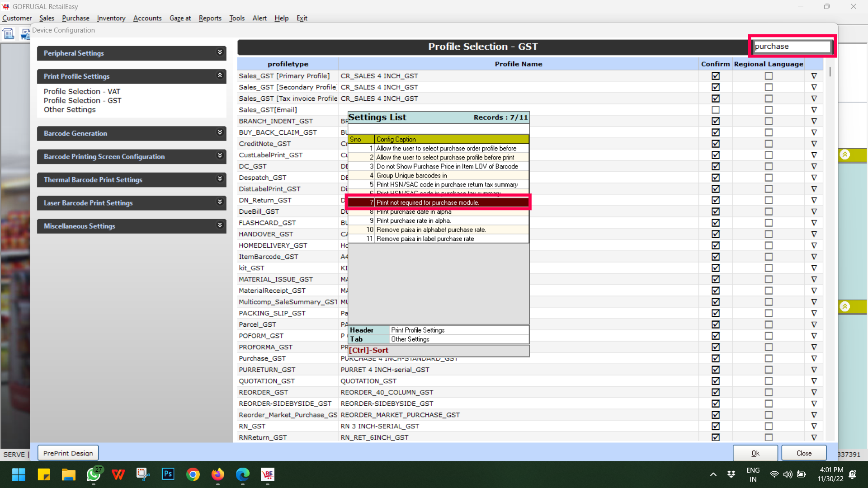Open Photoshop from the taskbar
868x488 pixels.
click(x=168, y=474)
